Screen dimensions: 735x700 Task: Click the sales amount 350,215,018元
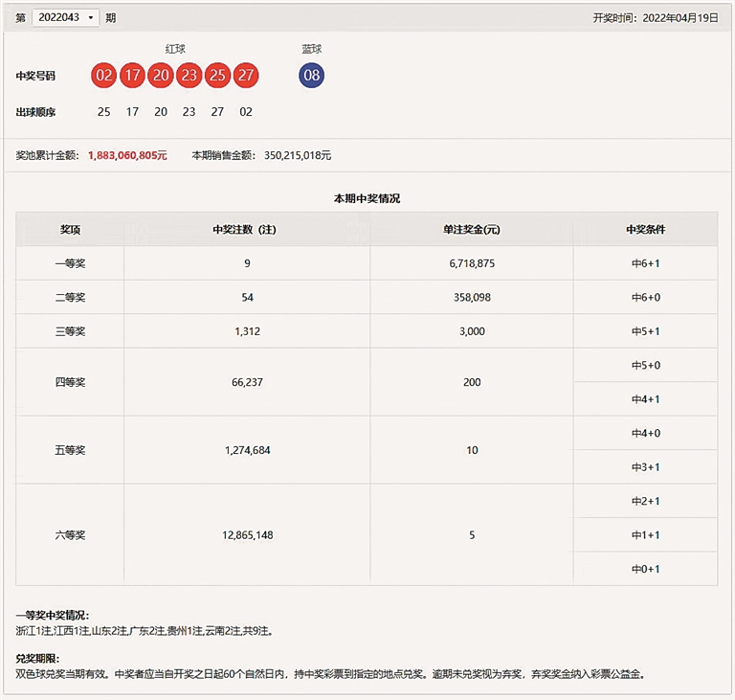[x=298, y=155]
